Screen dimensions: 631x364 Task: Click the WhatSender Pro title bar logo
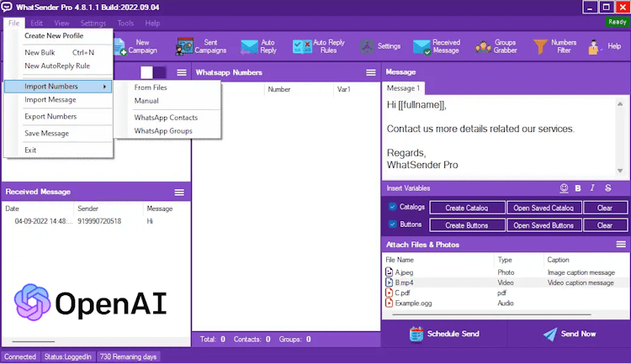[7, 8]
